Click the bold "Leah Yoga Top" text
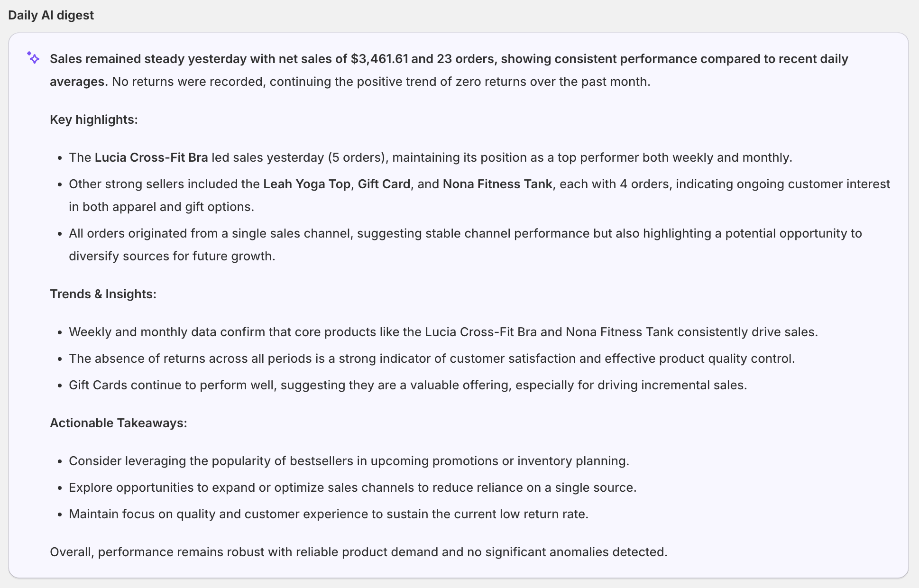 click(306, 184)
